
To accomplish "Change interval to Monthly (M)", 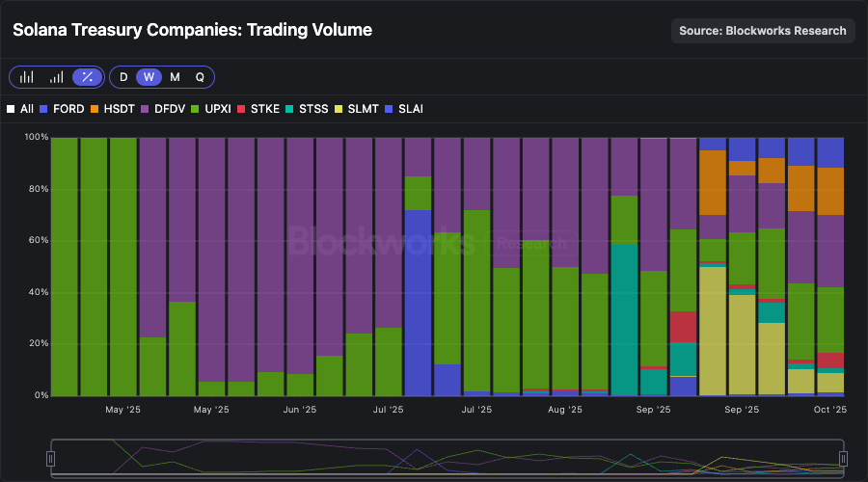I will coord(175,77).
